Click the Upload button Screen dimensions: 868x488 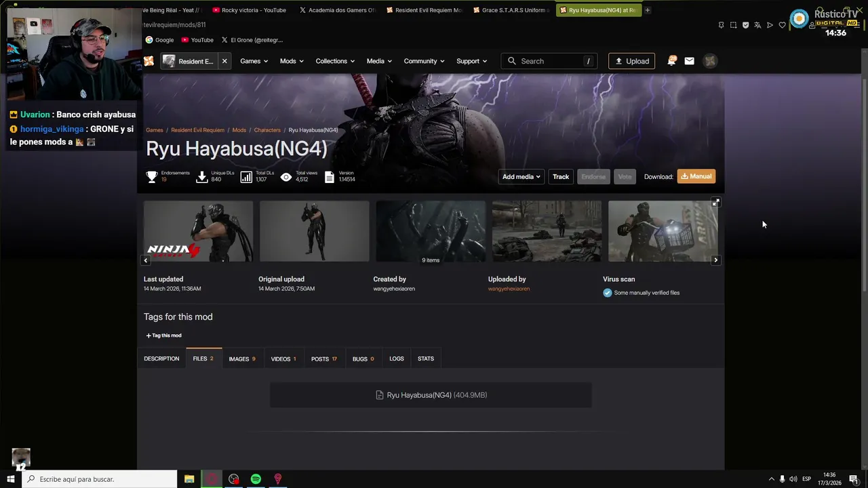[632, 61]
